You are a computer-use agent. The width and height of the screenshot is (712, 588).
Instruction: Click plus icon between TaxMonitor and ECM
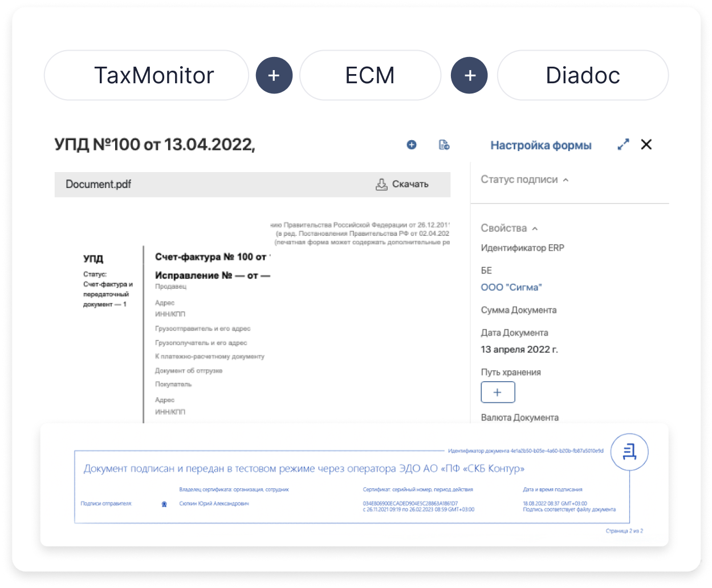tap(274, 75)
